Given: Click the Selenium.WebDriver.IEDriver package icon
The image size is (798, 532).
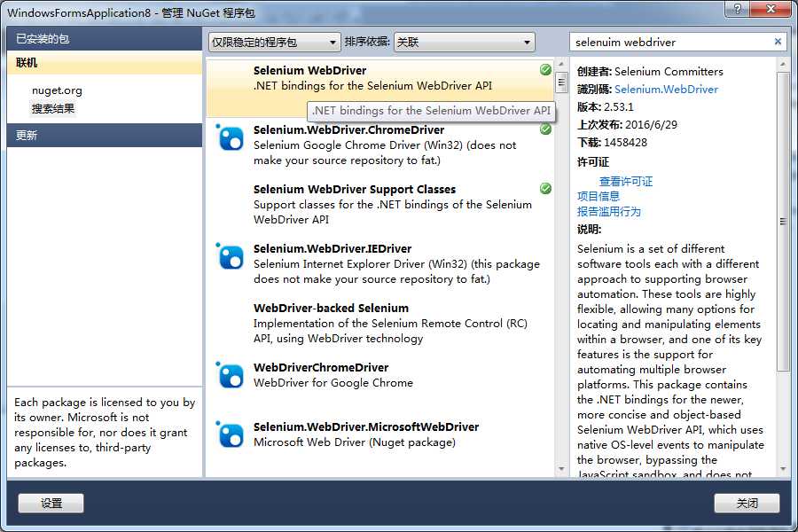Looking at the screenshot, I should pyautogui.click(x=230, y=256).
